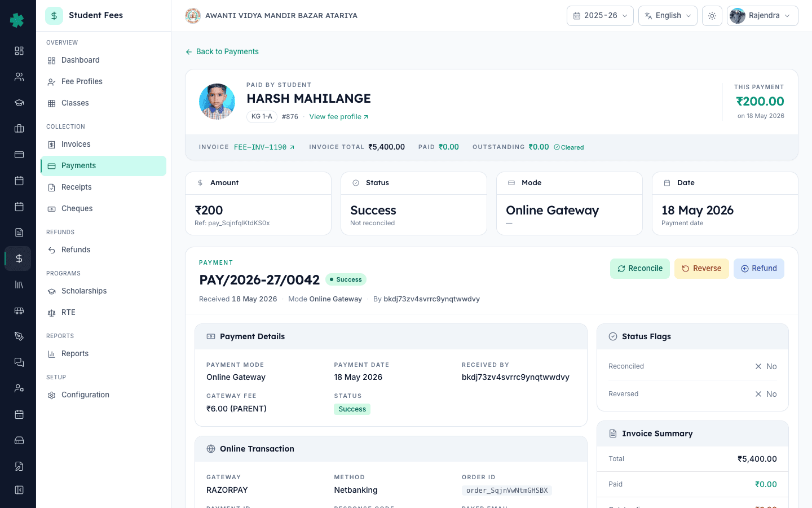The image size is (812, 508).
Task: Click the Netbanking method value
Action: click(356, 490)
